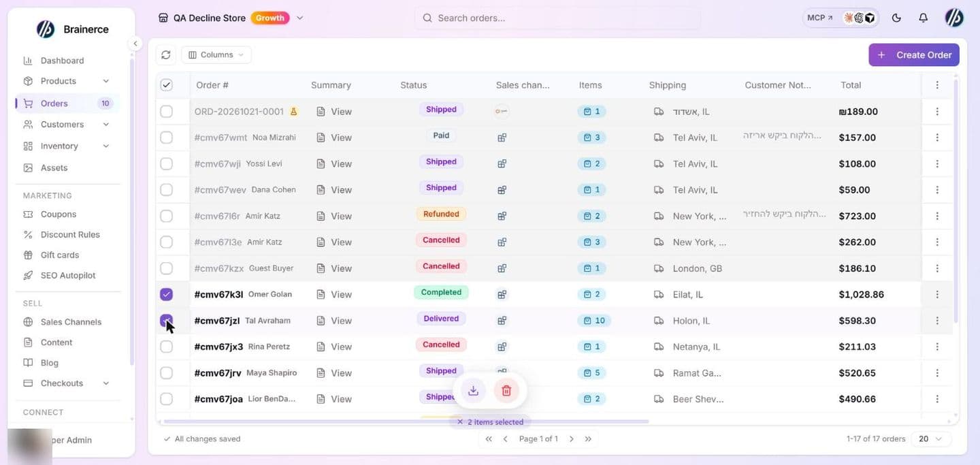The image size is (980, 465).
Task: Select checkbox for order #cmv67jrv
Action: 166,373
